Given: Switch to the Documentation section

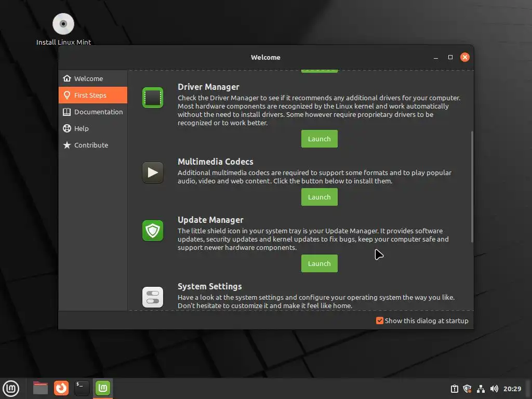Looking at the screenshot, I should click(x=93, y=112).
